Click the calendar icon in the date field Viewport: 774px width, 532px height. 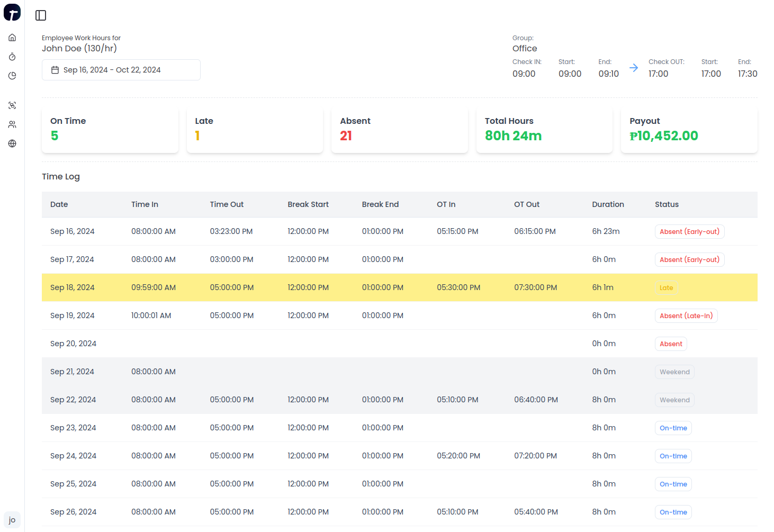point(55,69)
